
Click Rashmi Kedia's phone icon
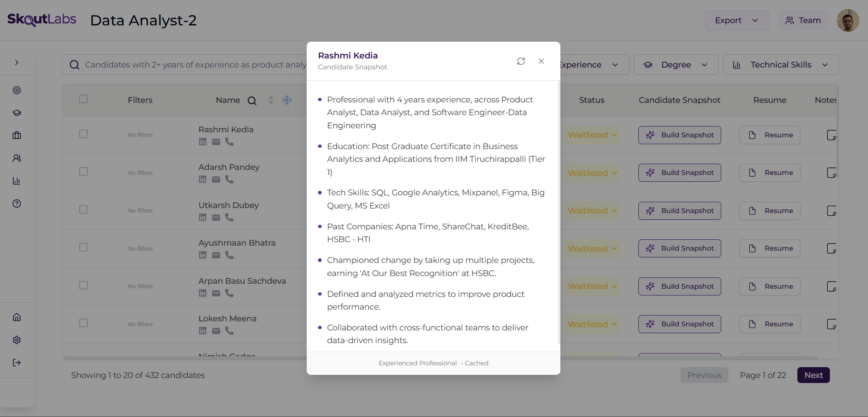tap(230, 142)
